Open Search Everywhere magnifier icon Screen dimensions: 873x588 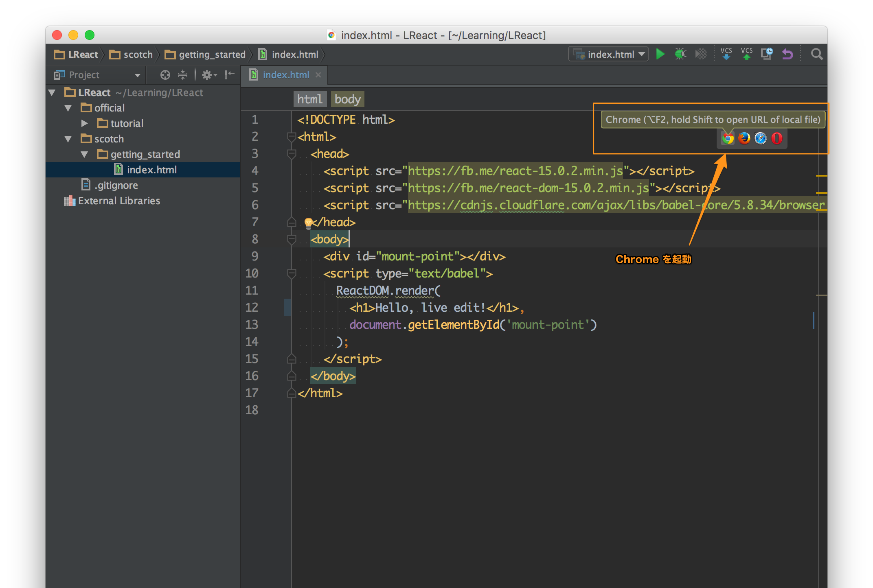click(816, 54)
